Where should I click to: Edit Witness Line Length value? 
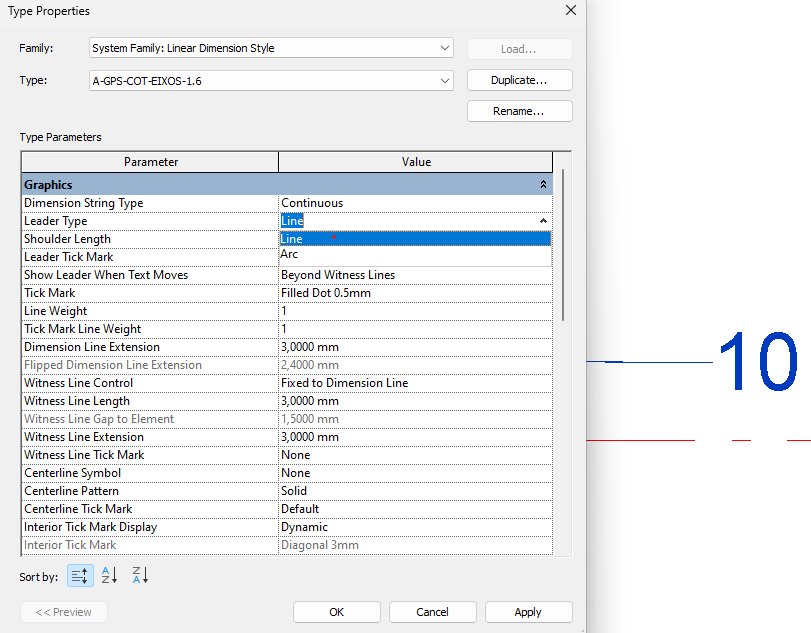(x=415, y=401)
